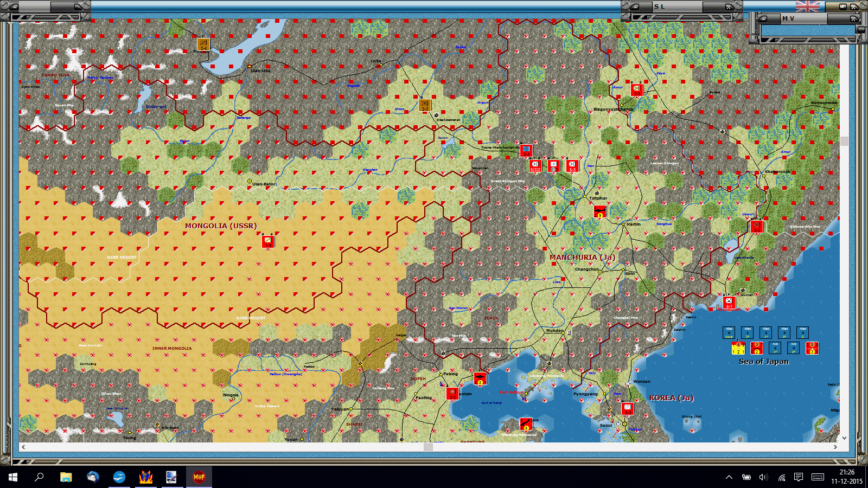The width and height of the screenshot is (868, 488).
Task: Select the red naval unit right of Axis 3 box
Action: 812,348
